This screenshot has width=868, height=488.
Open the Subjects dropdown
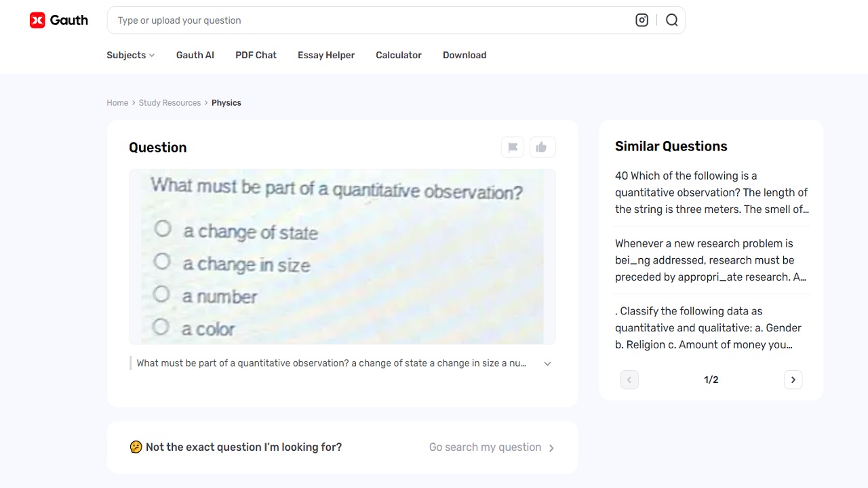(130, 55)
